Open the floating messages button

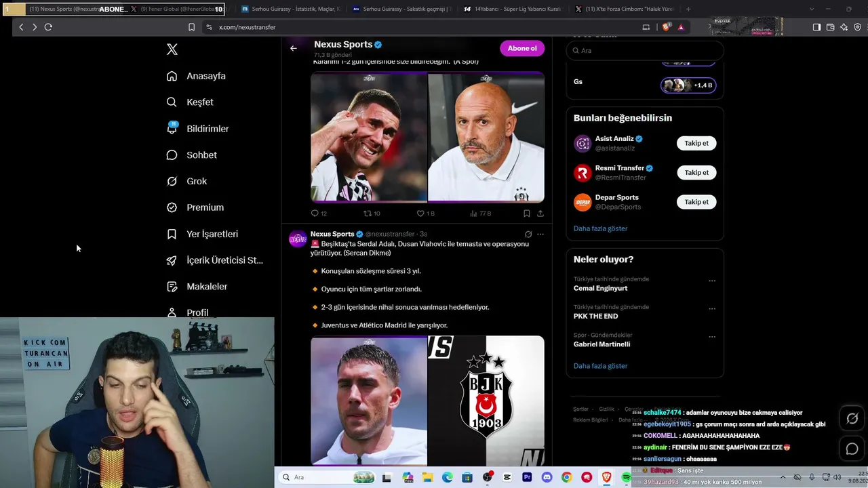pyautogui.click(x=852, y=449)
